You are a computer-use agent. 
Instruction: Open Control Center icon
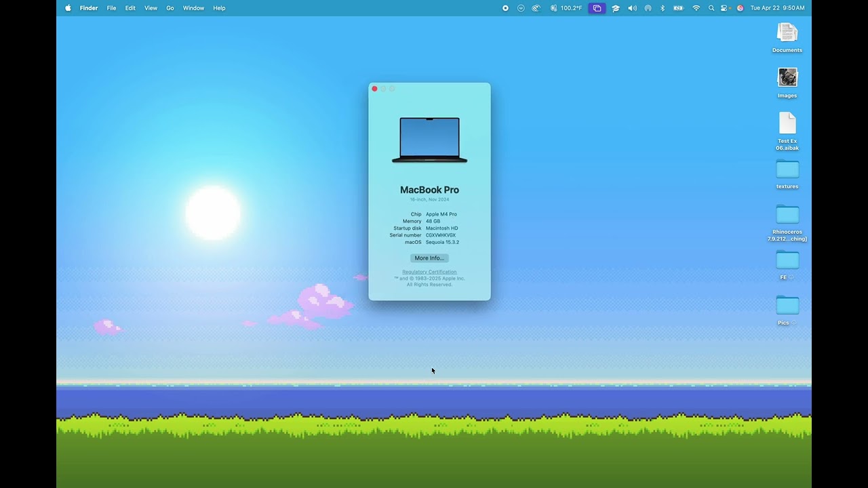click(x=724, y=8)
